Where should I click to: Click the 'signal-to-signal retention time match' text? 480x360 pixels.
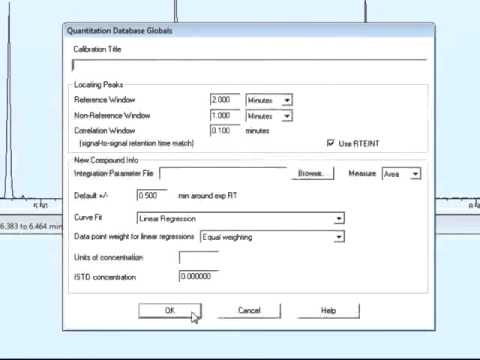click(137, 143)
